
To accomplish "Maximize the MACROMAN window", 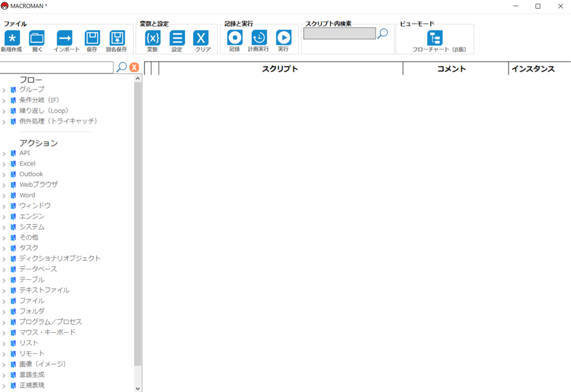I will pos(538,6).
